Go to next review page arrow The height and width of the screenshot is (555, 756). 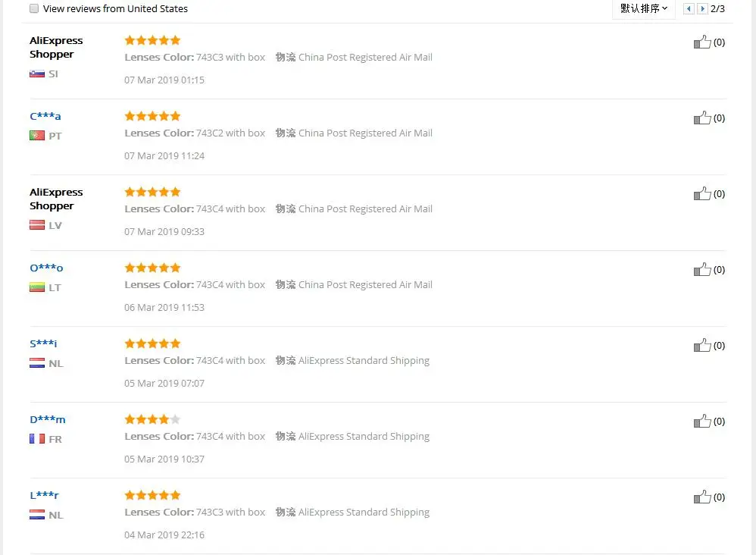[702, 8]
